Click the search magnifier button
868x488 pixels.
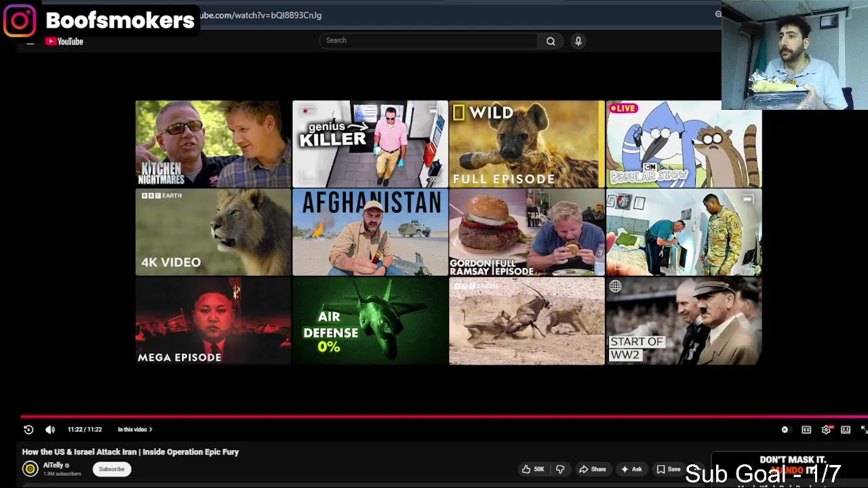[x=551, y=41]
